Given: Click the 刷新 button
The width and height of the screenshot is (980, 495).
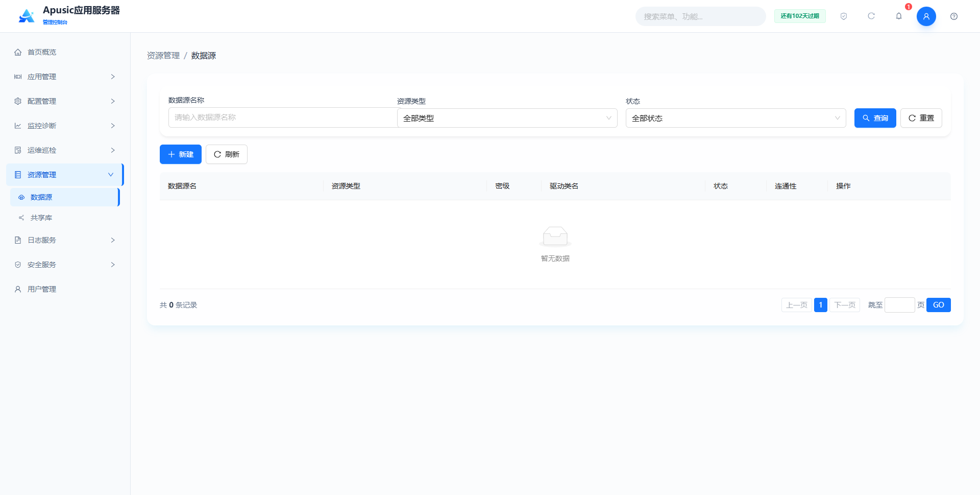Looking at the screenshot, I should click(x=227, y=154).
